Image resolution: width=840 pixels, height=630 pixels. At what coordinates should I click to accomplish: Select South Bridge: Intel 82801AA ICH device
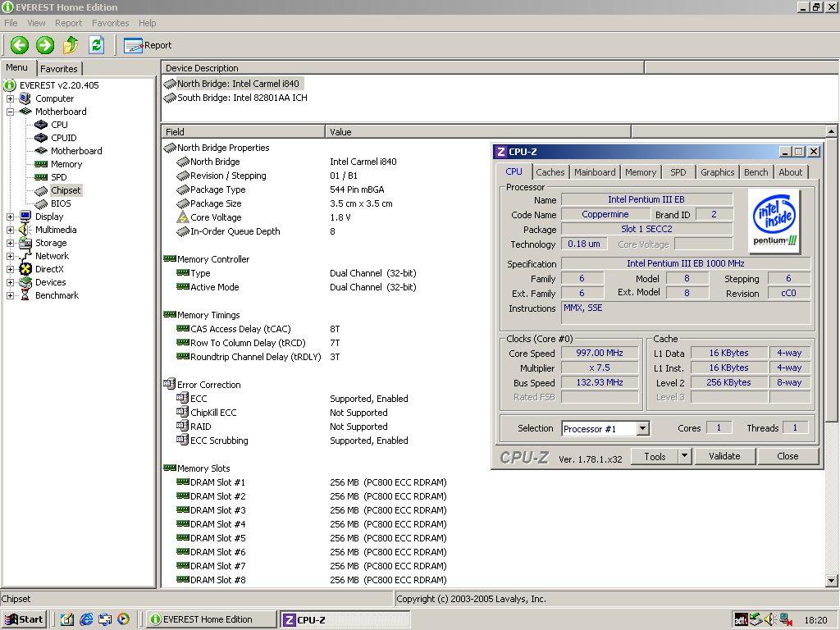tap(235, 98)
